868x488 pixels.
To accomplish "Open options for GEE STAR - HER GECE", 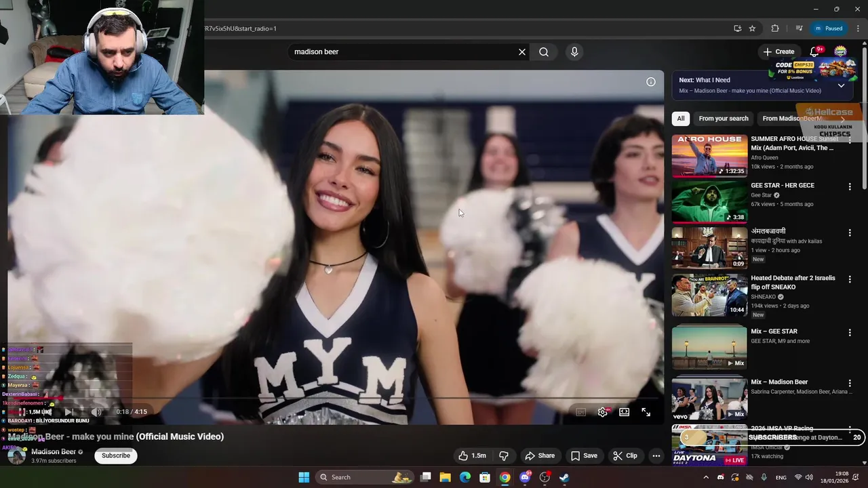I will 850,186.
